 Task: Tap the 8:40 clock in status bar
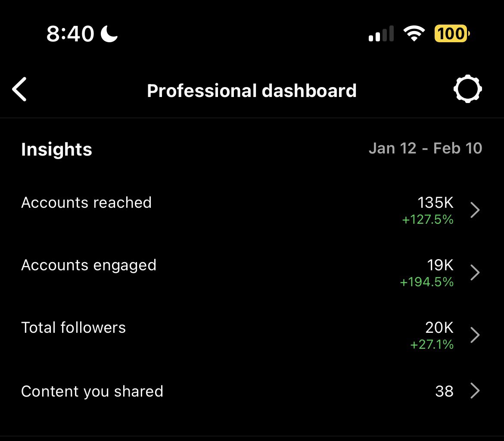(70, 34)
